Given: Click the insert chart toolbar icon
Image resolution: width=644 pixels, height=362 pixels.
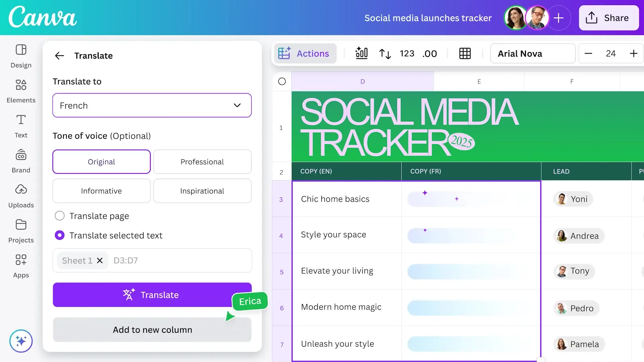Looking at the screenshot, I should point(361,53).
